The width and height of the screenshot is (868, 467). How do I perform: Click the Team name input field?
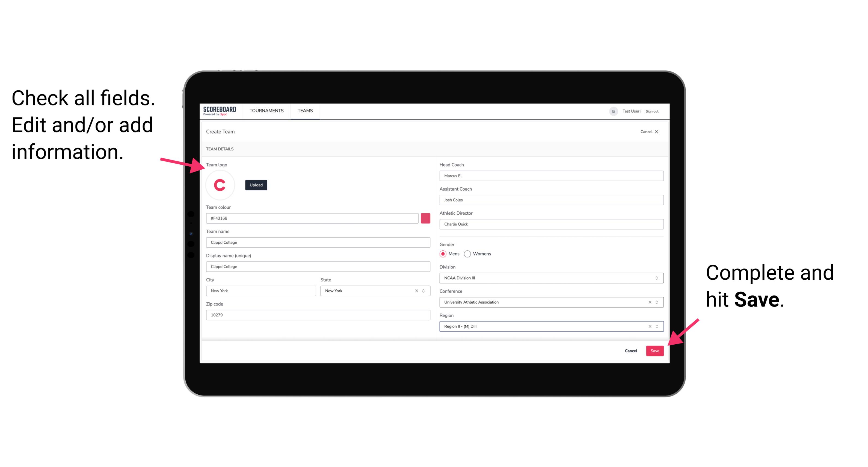pyautogui.click(x=318, y=242)
